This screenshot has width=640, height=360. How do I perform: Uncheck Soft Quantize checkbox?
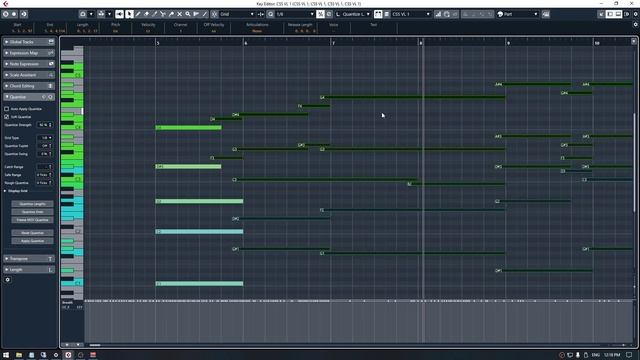point(7,117)
